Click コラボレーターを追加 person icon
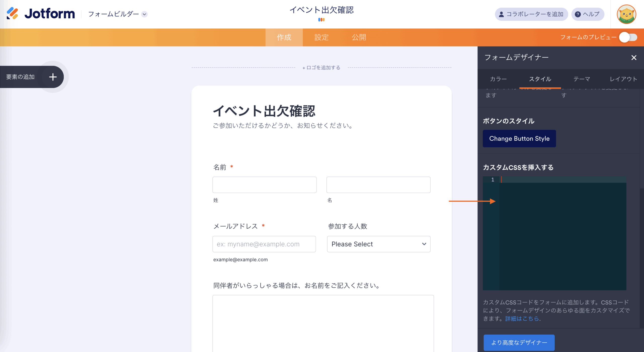This screenshot has height=352, width=644. pyautogui.click(x=501, y=14)
